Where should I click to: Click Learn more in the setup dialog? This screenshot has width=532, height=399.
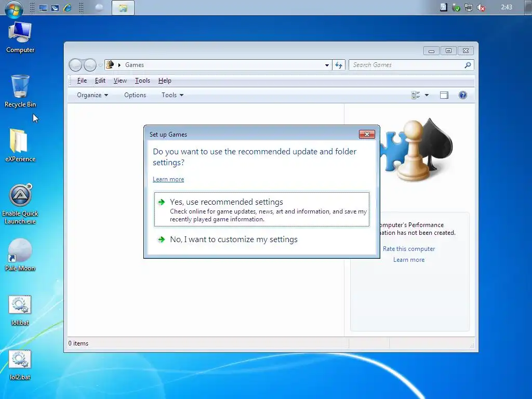coord(168,179)
